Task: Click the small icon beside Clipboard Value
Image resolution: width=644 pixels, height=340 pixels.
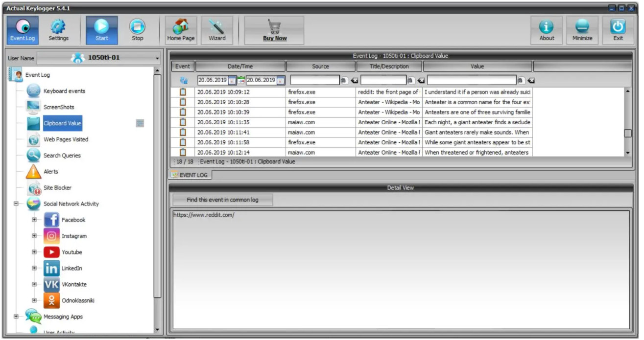Action: [140, 124]
